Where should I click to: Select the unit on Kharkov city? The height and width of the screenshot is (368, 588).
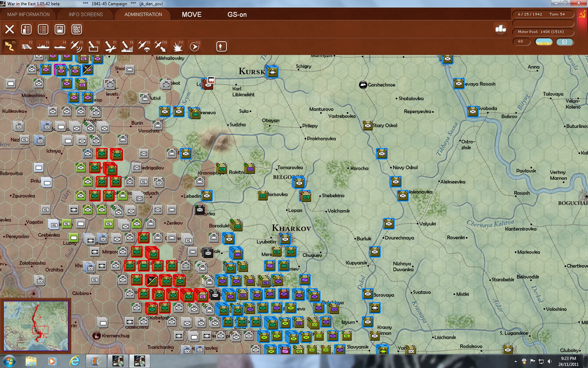[x=285, y=239]
